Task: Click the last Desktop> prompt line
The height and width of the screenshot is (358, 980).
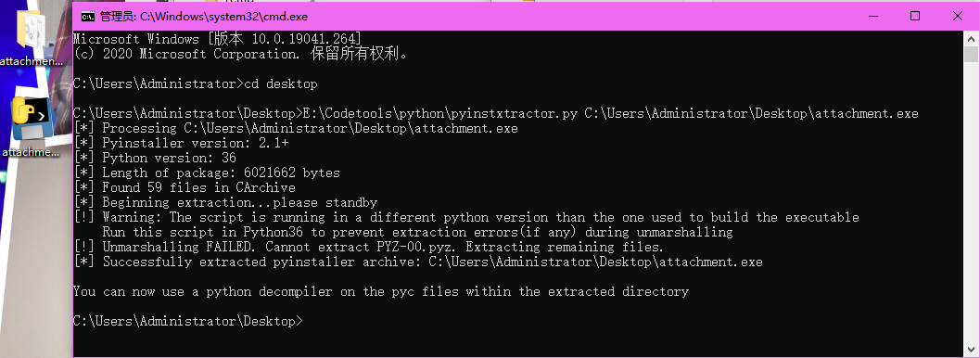Action: 187,321
